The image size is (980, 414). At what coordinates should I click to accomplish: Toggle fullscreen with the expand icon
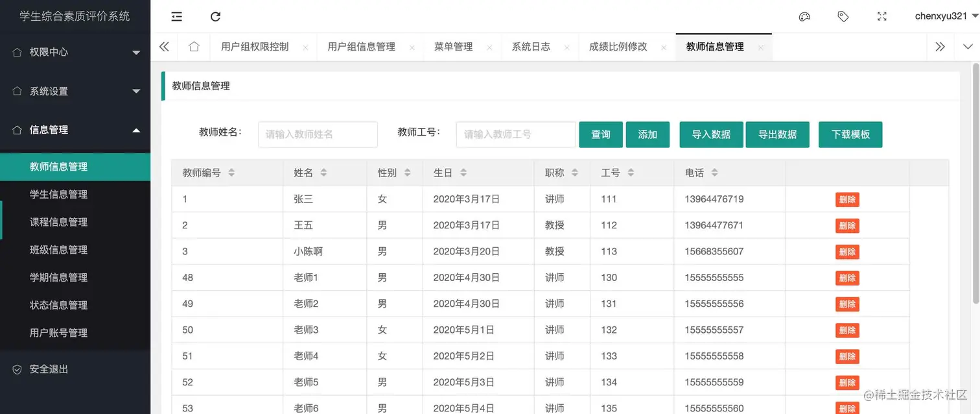882,17
